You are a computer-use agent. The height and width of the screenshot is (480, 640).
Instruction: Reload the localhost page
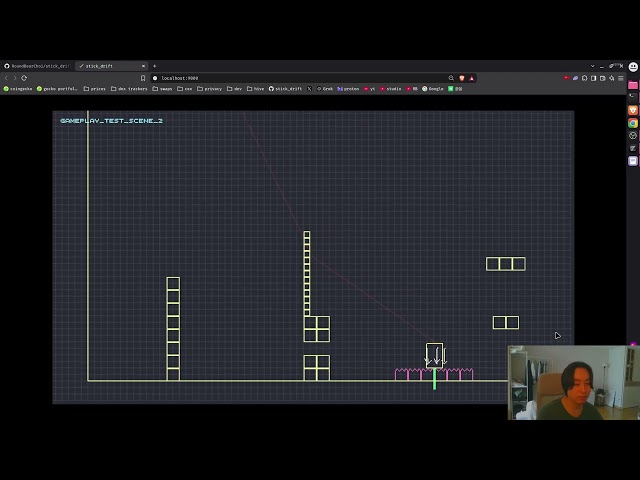[24, 78]
